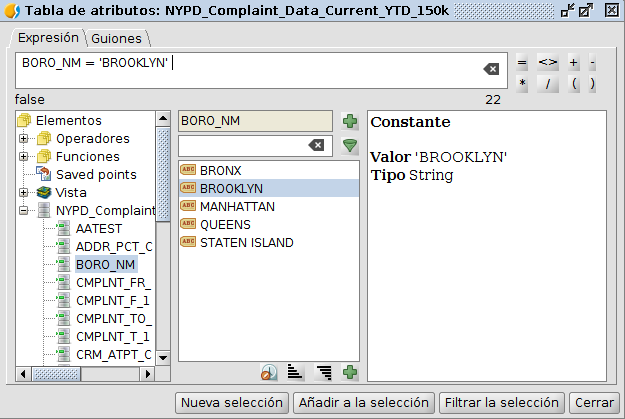The image size is (625, 419).
Task: Collapse the NYPD_Complaint table node
Action: pyautogui.click(x=24, y=210)
